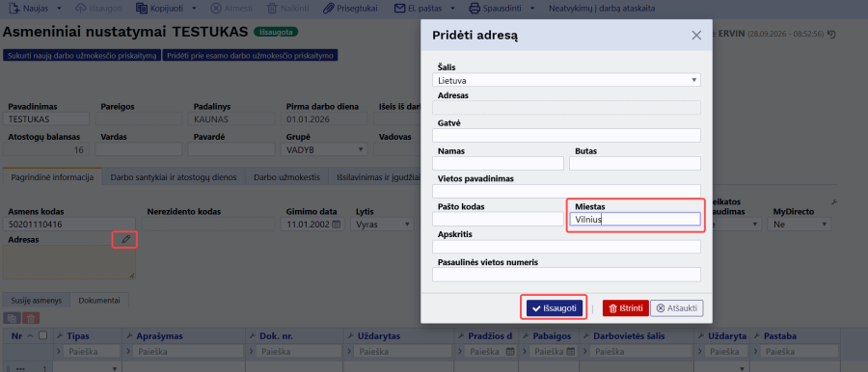Expand the search operator chevron for Aprašymas column
The height and width of the screenshot is (372, 868).
(x=129, y=352)
